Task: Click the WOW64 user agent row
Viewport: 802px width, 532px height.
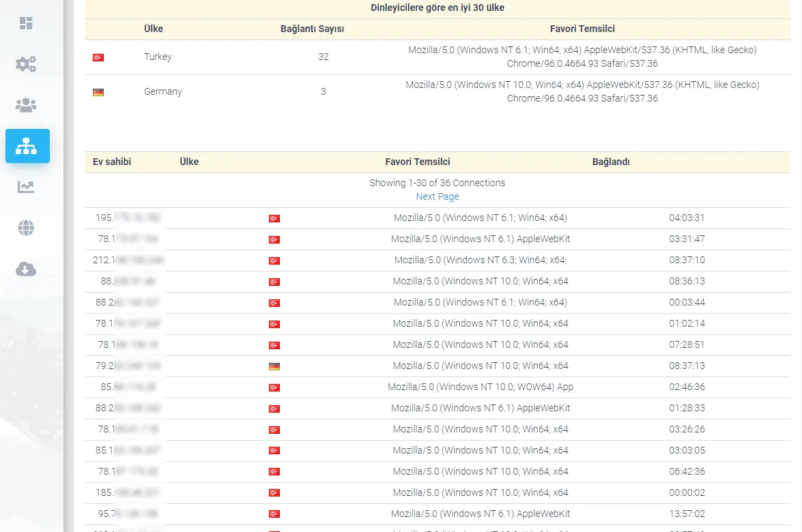Action: coord(438,387)
